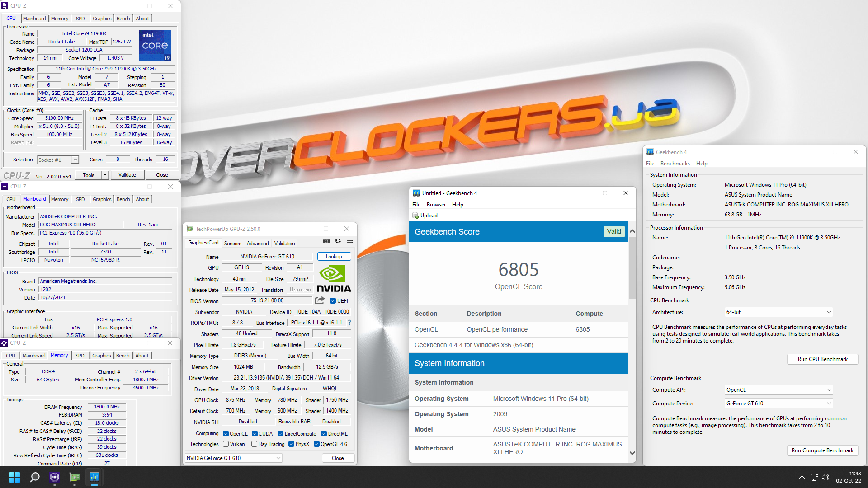
Task: Click the CPU Name field Intel Core i9 11900K
Action: (x=85, y=33)
